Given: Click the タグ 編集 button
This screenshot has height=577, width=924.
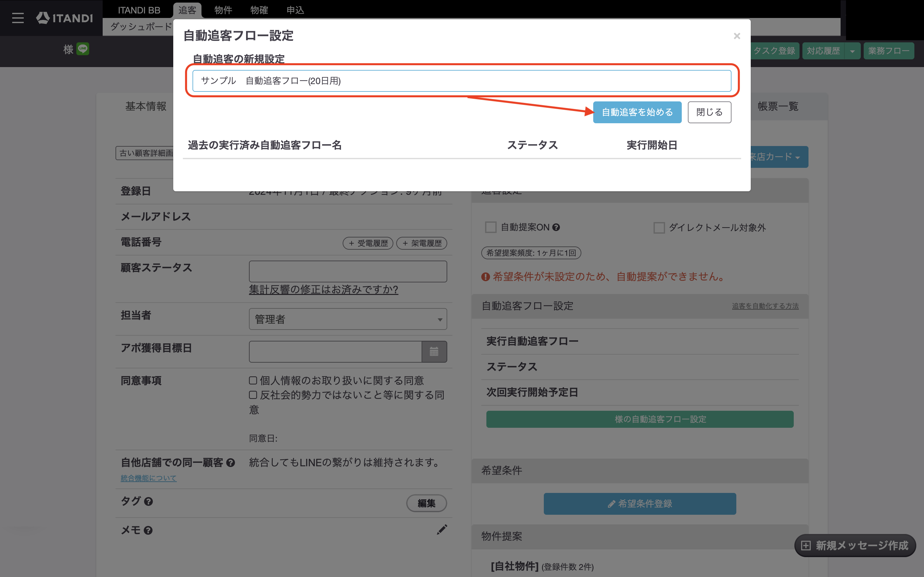Looking at the screenshot, I should click(426, 503).
